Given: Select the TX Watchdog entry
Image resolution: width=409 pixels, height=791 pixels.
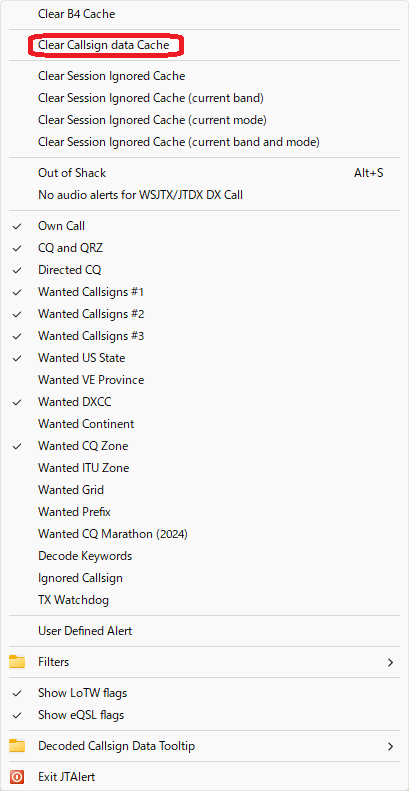Looking at the screenshot, I should point(204,600).
